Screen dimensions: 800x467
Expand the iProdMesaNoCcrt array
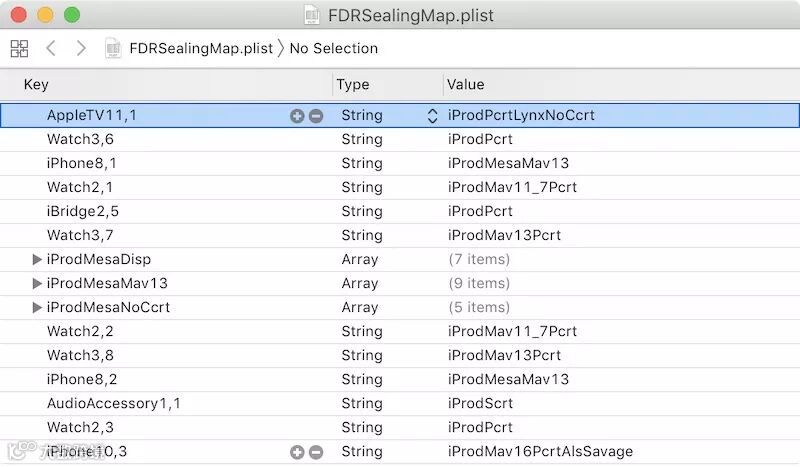point(37,307)
